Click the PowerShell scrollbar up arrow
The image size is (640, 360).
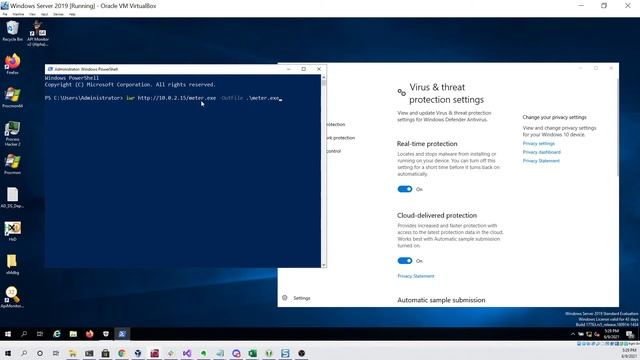[x=324, y=77]
